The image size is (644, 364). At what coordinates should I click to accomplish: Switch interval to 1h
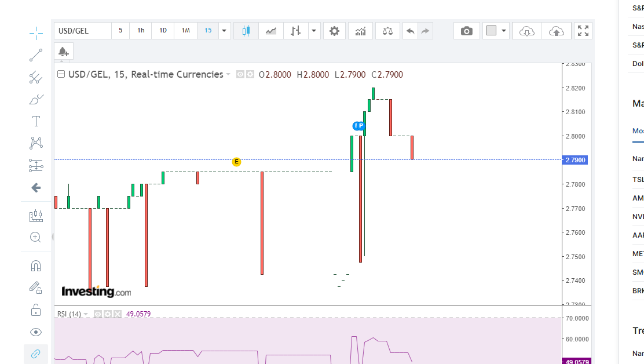(141, 31)
